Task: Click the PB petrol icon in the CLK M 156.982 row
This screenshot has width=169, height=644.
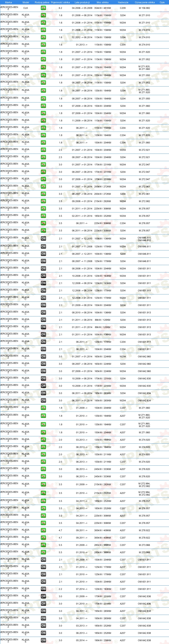Action: point(43,8)
